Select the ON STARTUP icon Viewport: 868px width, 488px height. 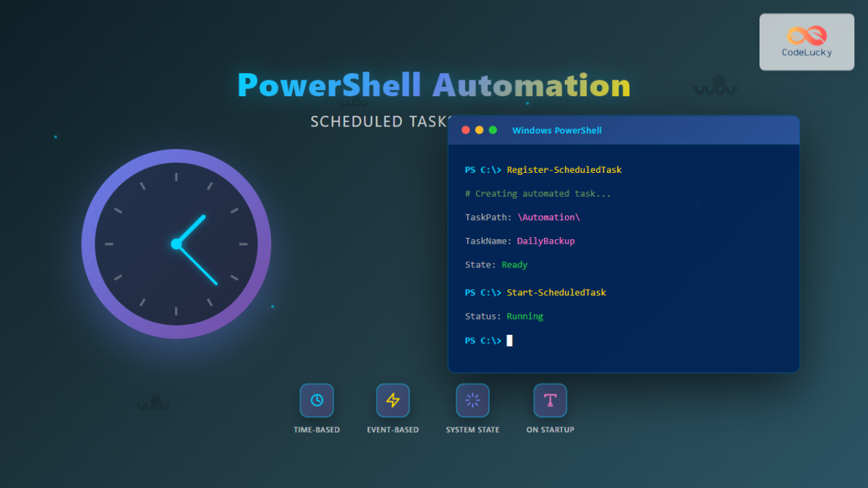550,400
